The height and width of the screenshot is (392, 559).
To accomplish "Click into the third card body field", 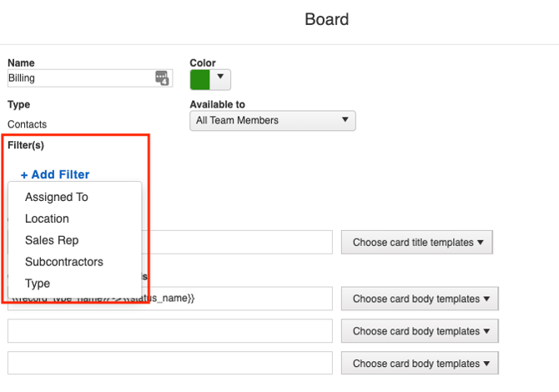I will coord(170,364).
